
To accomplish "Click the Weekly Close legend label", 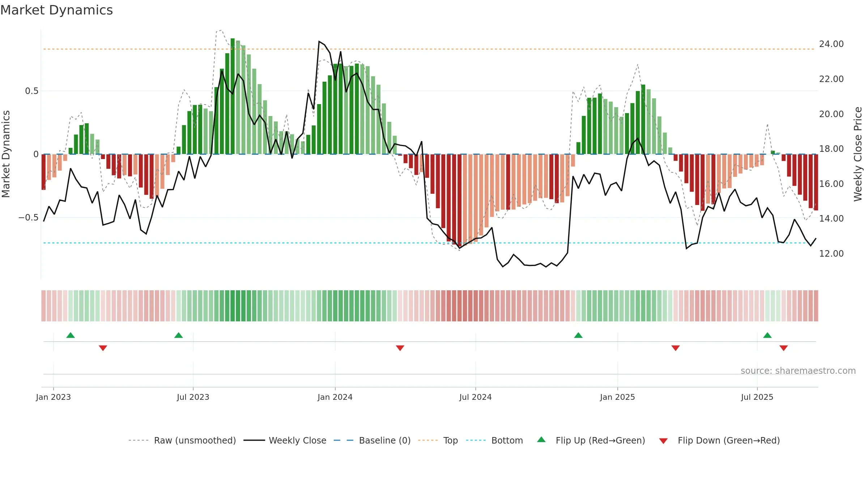I will tap(297, 440).
